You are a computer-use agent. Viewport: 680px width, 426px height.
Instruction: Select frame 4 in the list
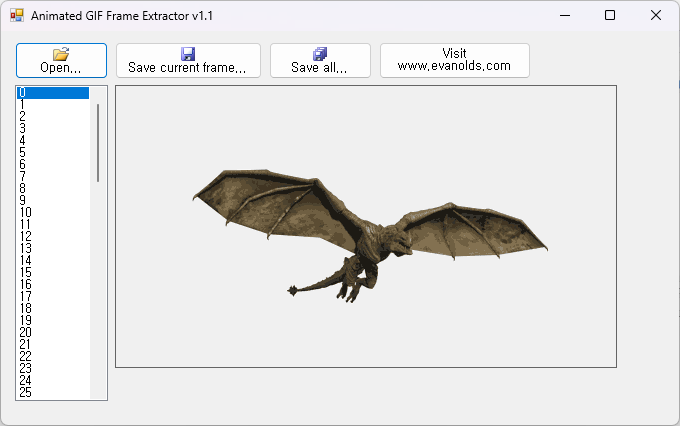tap(53, 141)
